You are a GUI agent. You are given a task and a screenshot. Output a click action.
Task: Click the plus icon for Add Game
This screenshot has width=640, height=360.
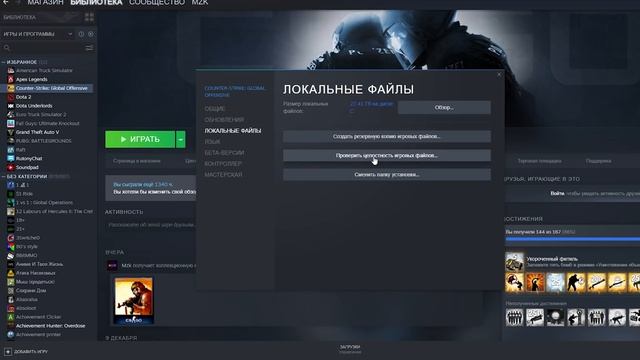coord(8,351)
